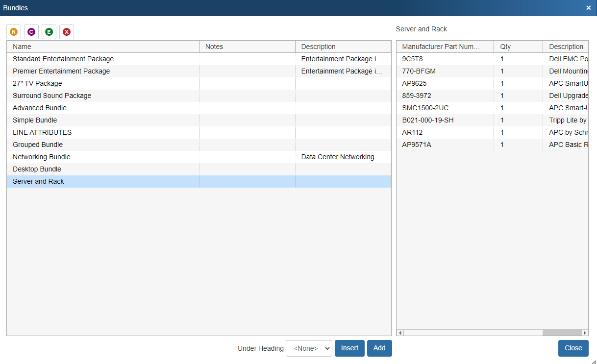Select the Networking Bundle row
Screen dimensions: 597x364
(x=42, y=157)
